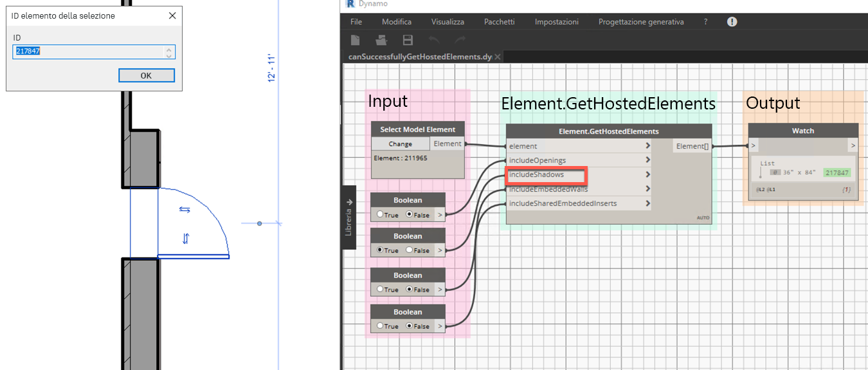The image size is (868, 370).
Task: Close the canSuccessfullyGetHostedElements tab
Action: tap(498, 57)
